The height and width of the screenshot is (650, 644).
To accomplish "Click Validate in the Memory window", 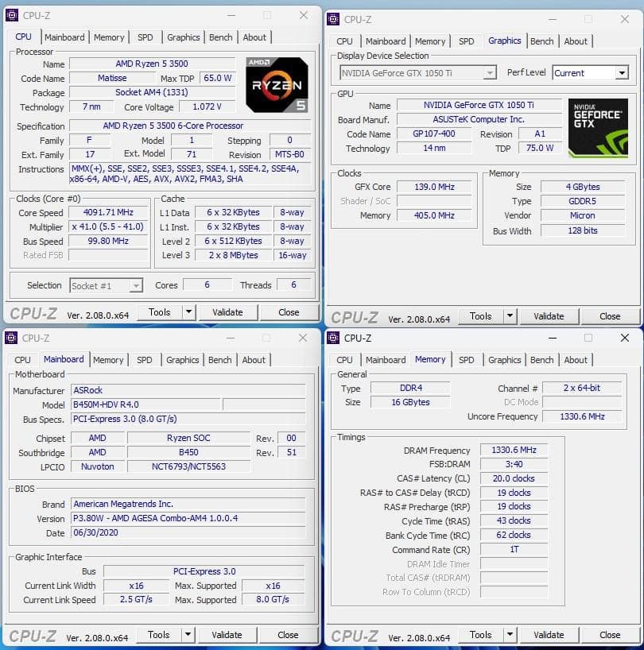I will pyautogui.click(x=549, y=634).
